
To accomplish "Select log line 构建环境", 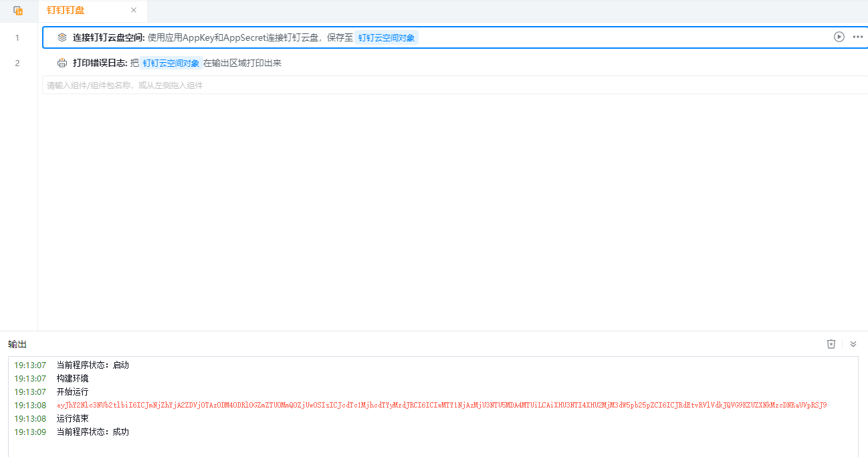I will coord(72,378).
